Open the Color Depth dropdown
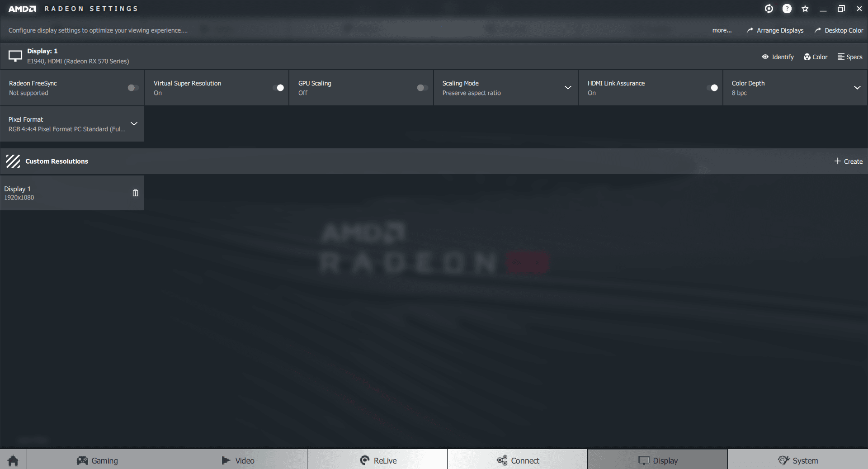Viewport: 868px width, 469px height. pyautogui.click(x=858, y=88)
